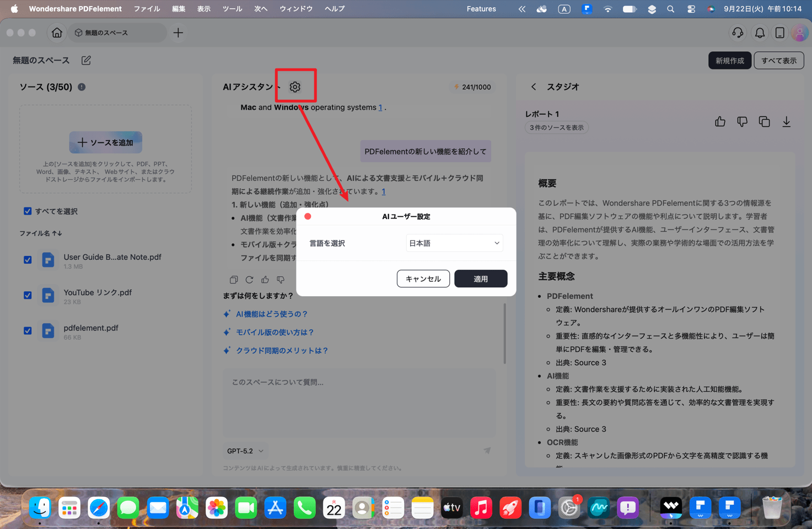Click the home icon in tab bar
Screen dimensions: 812x529
pos(57,33)
